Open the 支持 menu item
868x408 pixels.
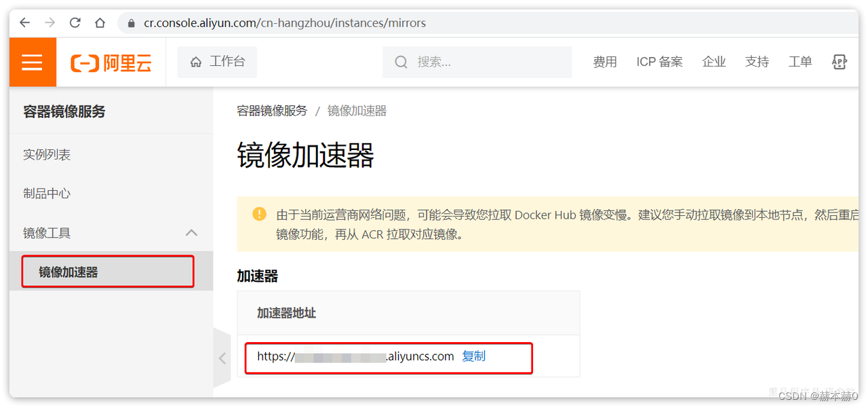point(757,62)
